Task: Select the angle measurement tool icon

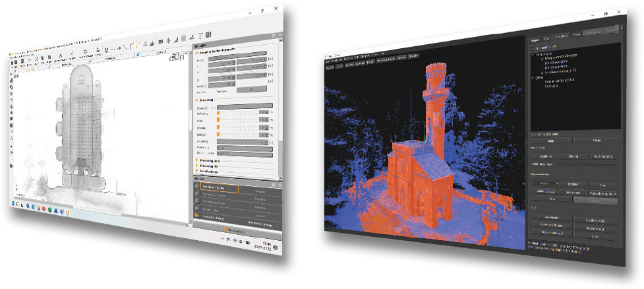Action: (191, 36)
